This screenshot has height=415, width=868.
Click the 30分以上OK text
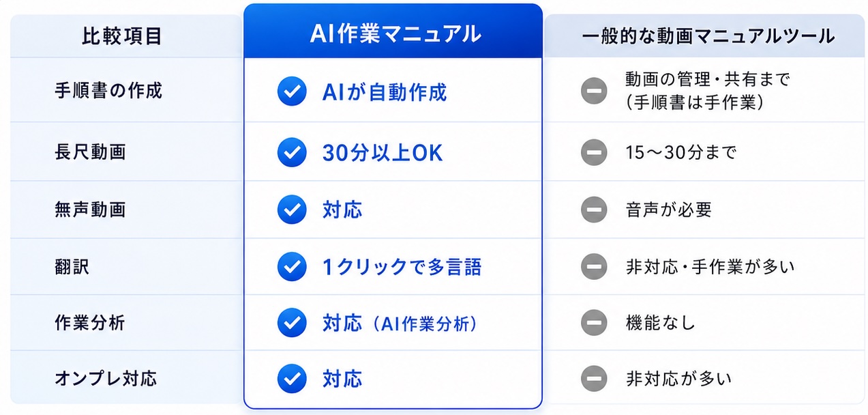[x=383, y=153]
